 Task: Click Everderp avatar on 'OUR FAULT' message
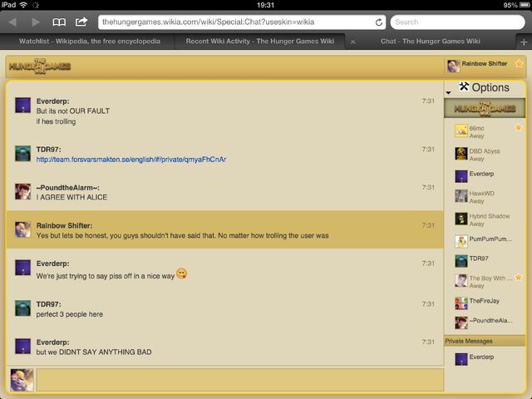pos(23,106)
